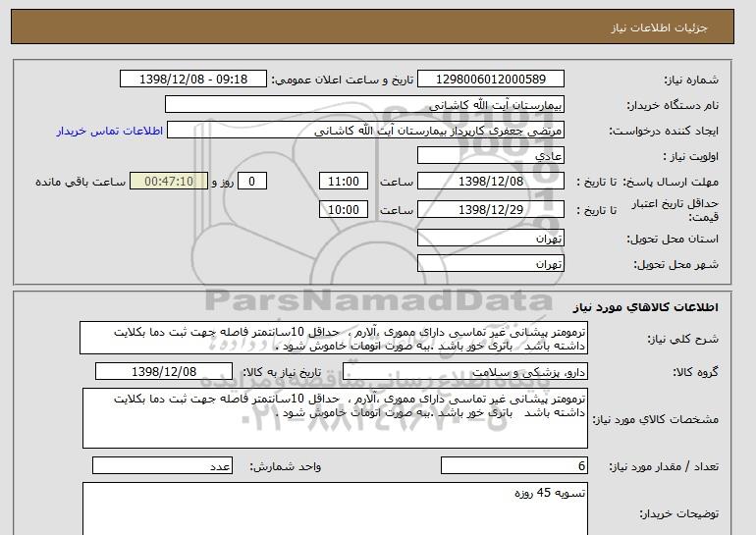Select the buyer notes text area

click(x=335, y=508)
